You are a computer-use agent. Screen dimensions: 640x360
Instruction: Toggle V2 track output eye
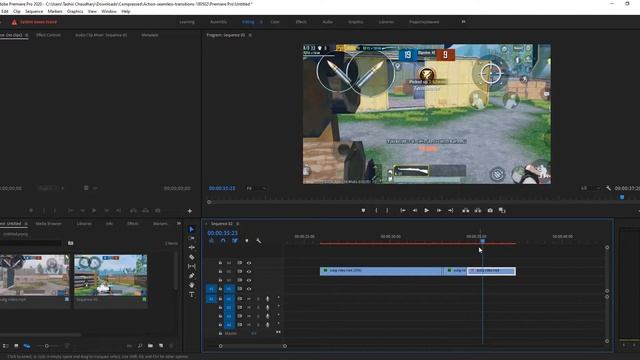[x=249, y=280]
